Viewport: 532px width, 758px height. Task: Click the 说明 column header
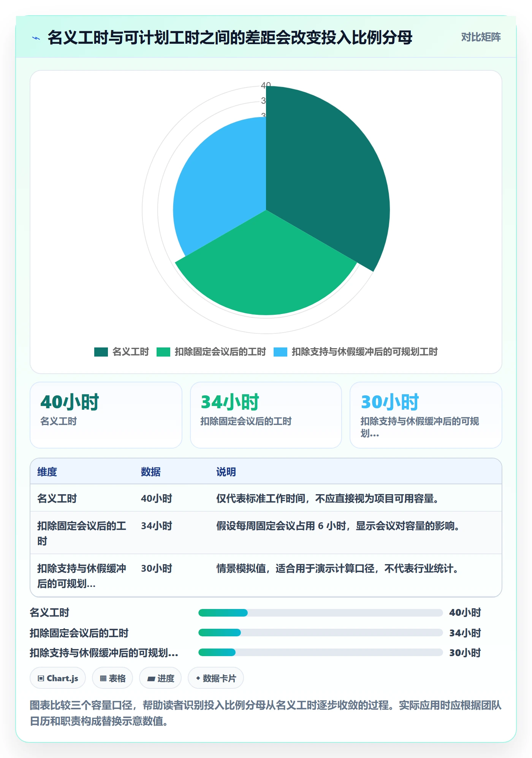coord(226,472)
